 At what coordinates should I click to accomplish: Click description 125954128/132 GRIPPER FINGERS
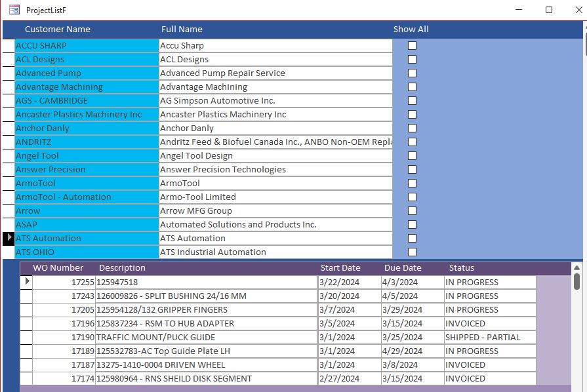(x=207, y=309)
